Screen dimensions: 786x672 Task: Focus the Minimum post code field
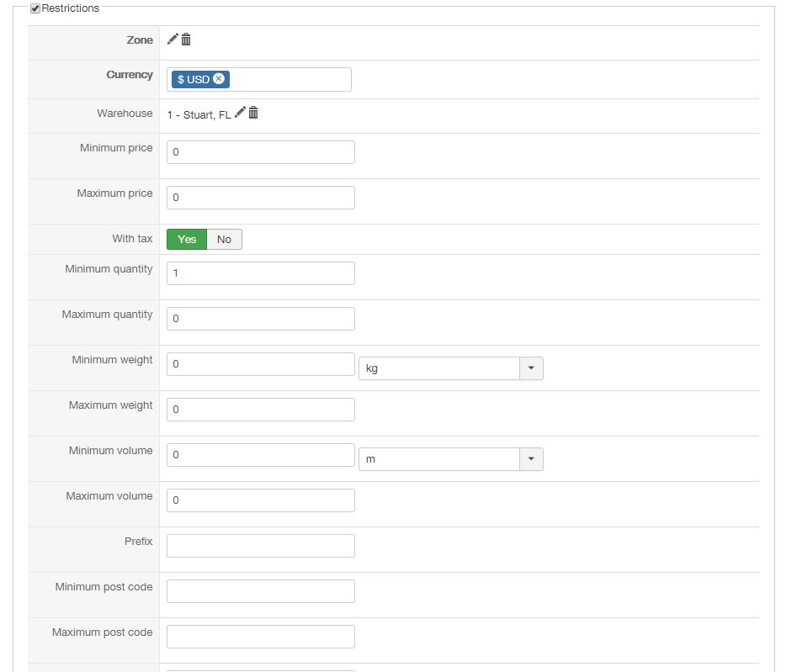pyautogui.click(x=260, y=591)
